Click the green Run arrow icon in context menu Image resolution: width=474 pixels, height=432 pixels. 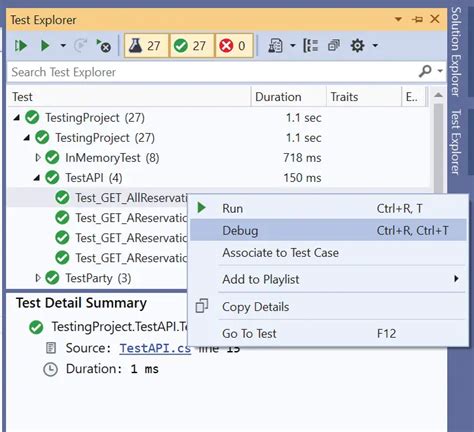coord(201,207)
